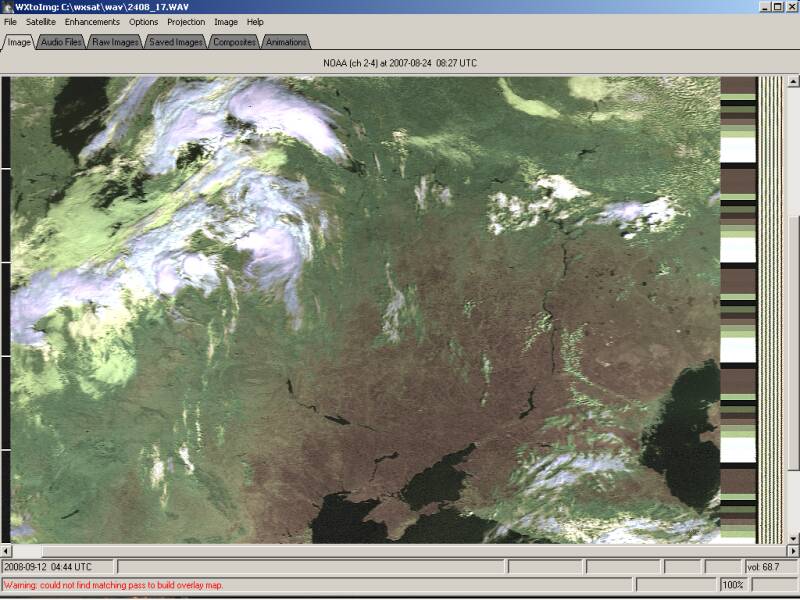Image resolution: width=800 pixels, height=600 pixels.
Task: Click the vol: 68.7 status field
Action: pyautogui.click(x=771, y=567)
